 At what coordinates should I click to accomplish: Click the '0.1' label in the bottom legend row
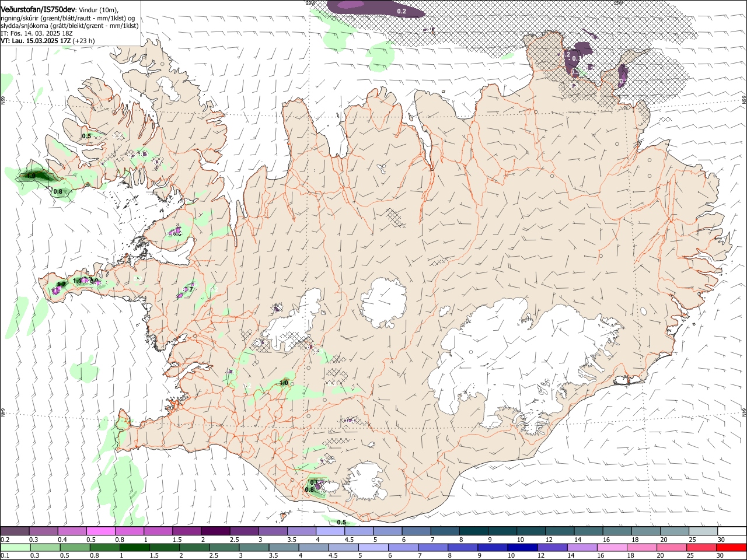pyautogui.click(x=5, y=555)
